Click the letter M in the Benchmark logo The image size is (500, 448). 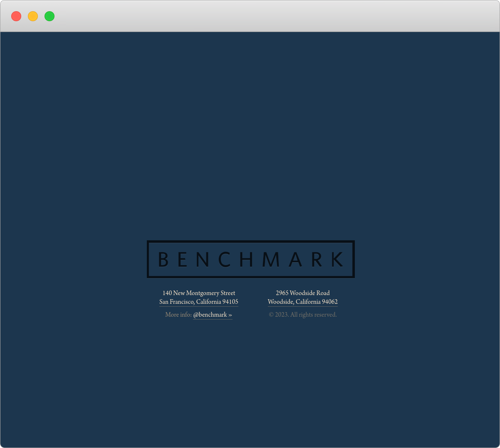(x=271, y=259)
